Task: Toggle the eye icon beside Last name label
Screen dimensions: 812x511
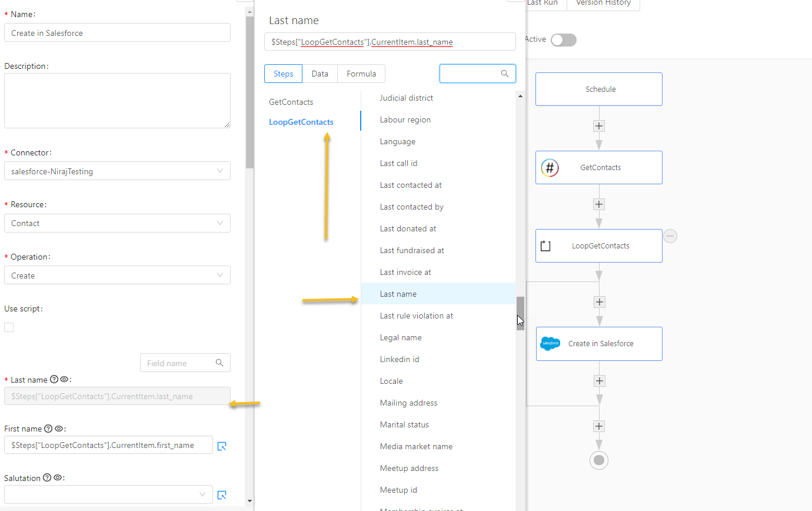Action: coord(64,380)
